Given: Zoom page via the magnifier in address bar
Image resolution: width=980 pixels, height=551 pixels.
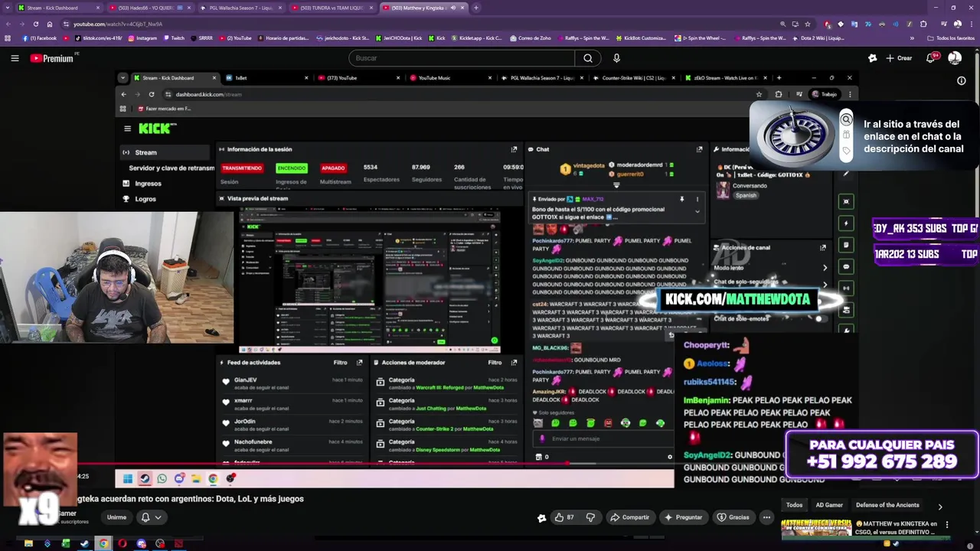Looking at the screenshot, I should pos(782,24).
